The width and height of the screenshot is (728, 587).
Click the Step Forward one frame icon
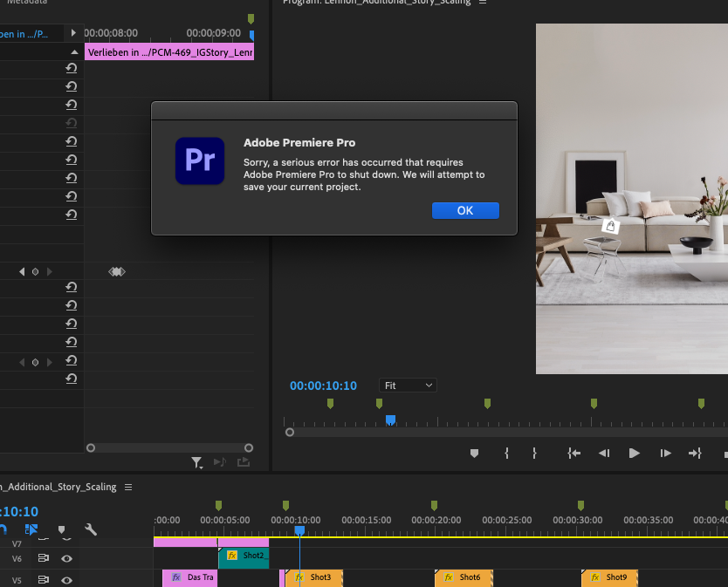(x=665, y=454)
